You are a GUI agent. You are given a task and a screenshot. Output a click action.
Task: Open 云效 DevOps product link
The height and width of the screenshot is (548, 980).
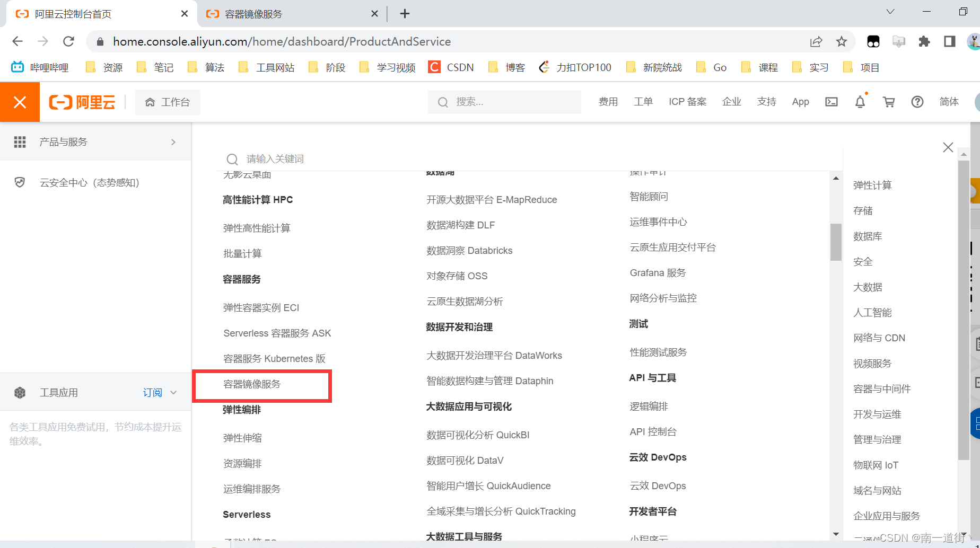click(658, 486)
